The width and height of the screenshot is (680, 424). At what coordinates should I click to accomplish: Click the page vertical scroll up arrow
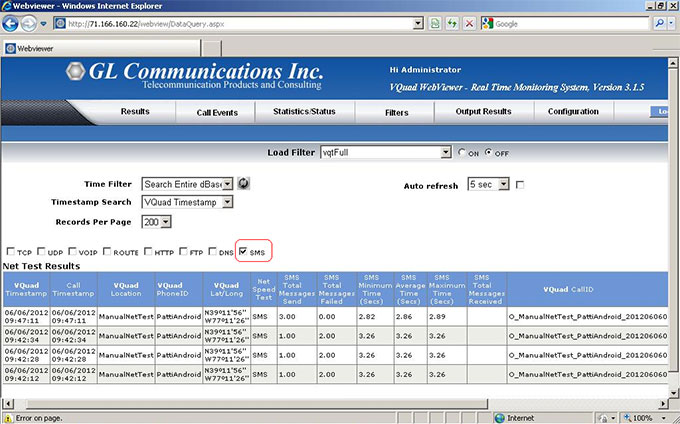673,63
